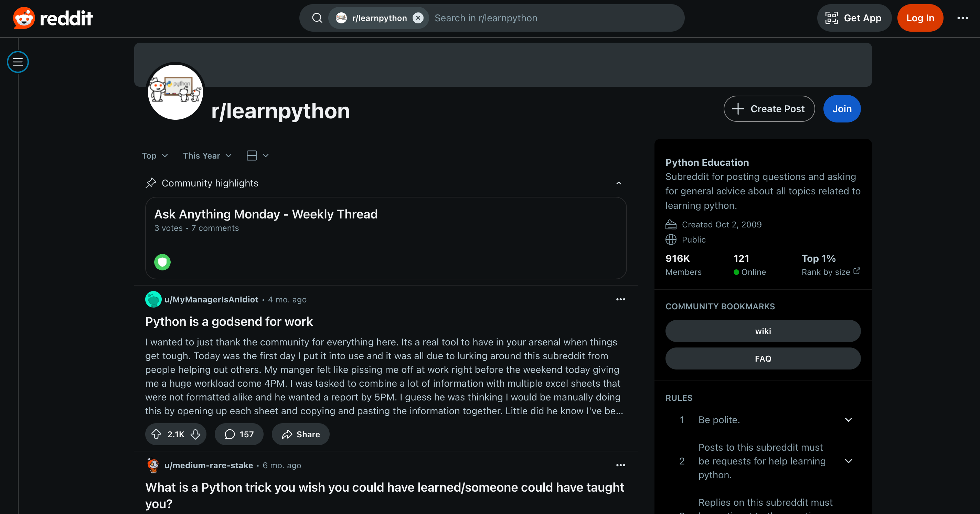The image size is (980, 514).
Task: Remove the r/learnpython search filter chip
Action: pyautogui.click(x=418, y=18)
